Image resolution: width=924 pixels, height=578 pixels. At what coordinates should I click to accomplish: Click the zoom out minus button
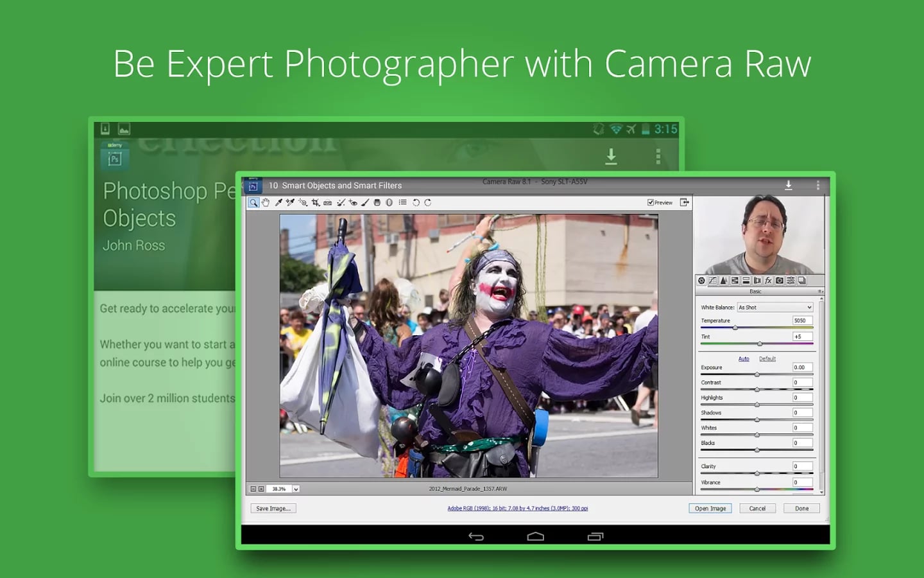pos(253,489)
